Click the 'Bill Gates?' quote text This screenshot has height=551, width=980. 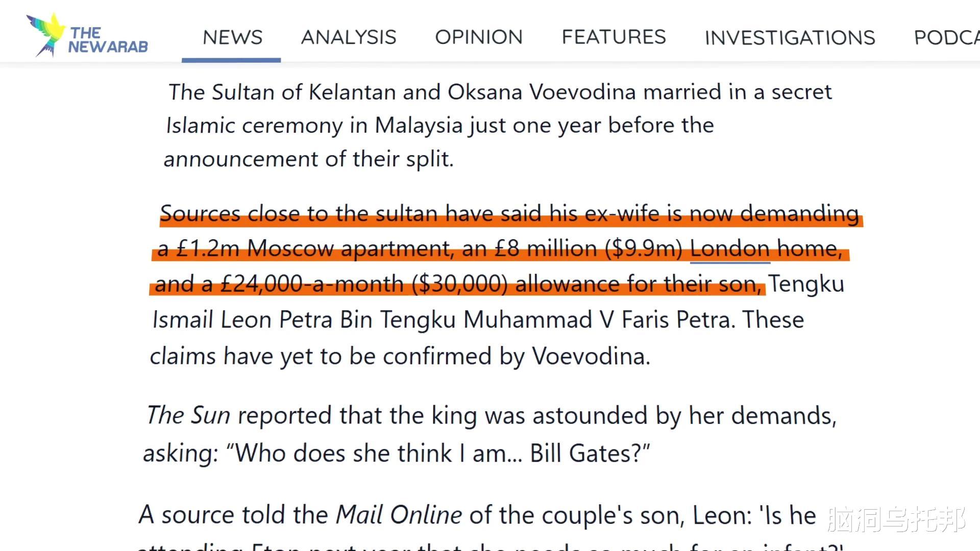[590, 453]
